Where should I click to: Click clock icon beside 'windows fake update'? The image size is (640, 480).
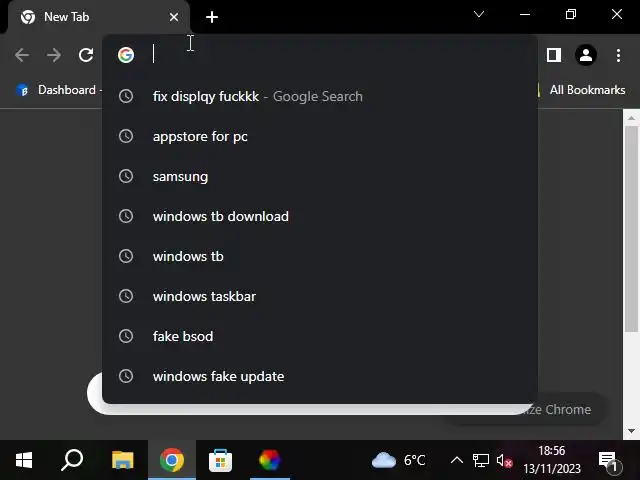coord(126,376)
